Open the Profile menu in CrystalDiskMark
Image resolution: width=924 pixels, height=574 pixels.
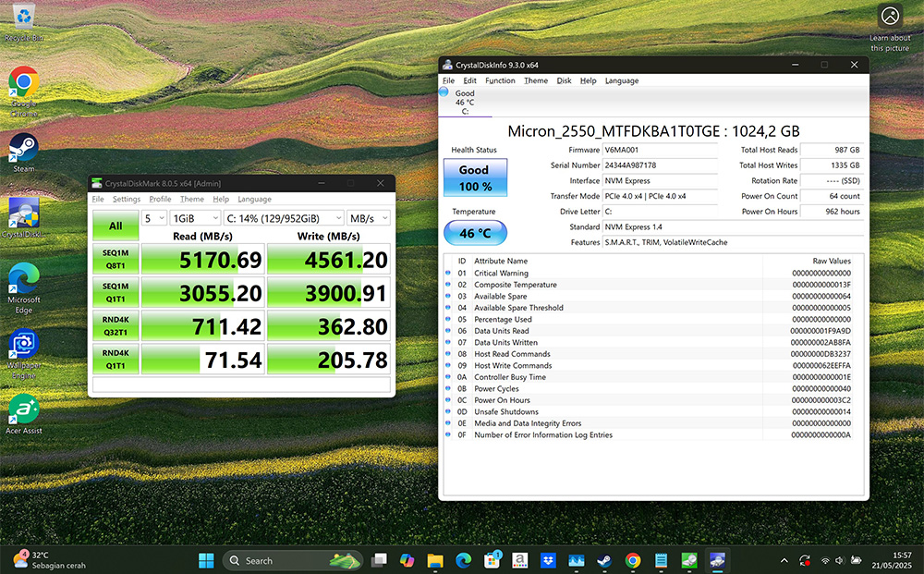[160, 199]
